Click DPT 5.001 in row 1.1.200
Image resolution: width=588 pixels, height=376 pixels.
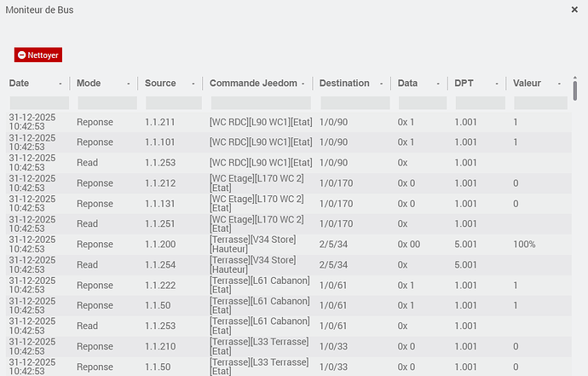(465, 245)
